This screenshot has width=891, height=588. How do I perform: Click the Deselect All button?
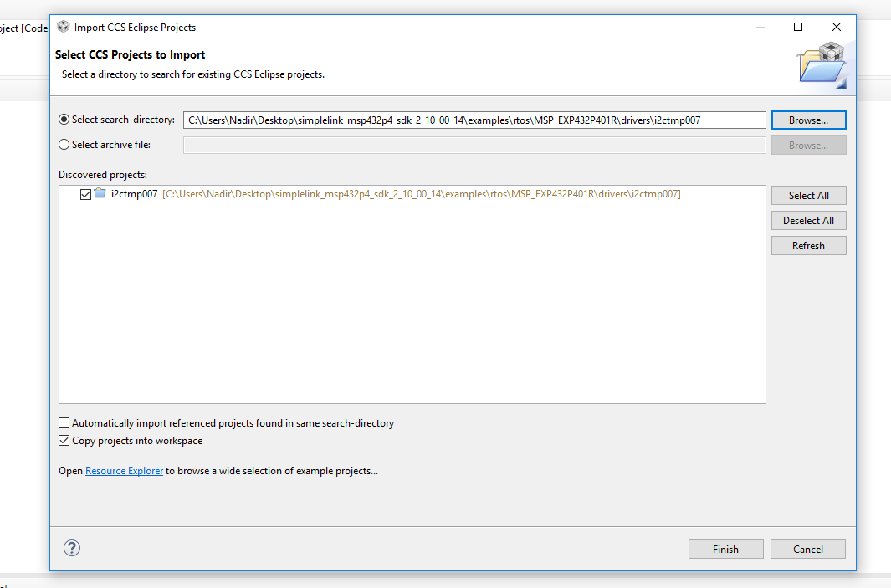click(x=808, y=220)
